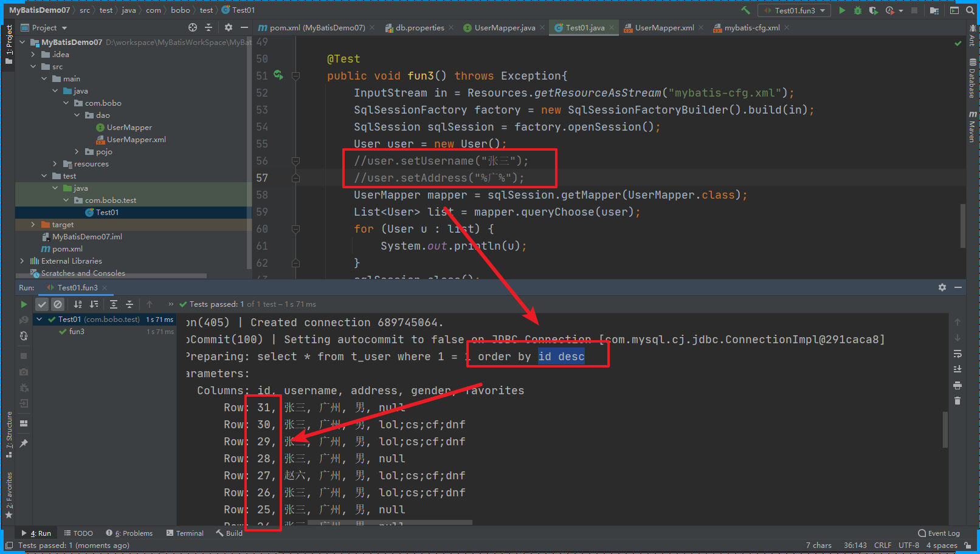Close the Test01.java editor tab
The image size is (980, 554).
click(x=612, y=28)
